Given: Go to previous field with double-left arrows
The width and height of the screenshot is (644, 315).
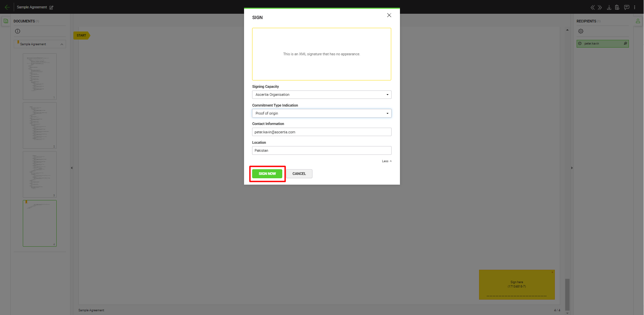Looking at the screenshot, I should coord(592,7).
